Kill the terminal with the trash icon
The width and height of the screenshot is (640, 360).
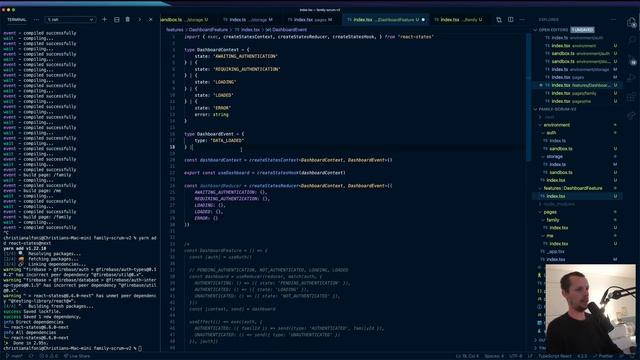(128, 19)
